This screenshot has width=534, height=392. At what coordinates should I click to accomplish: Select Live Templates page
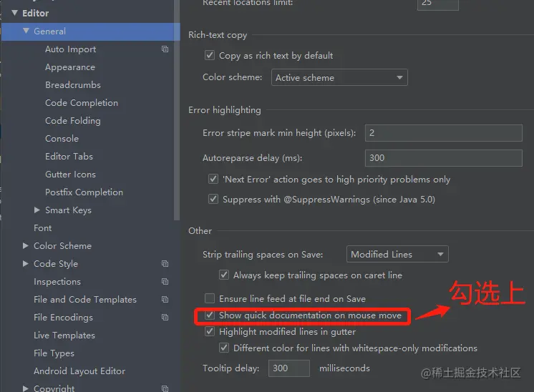pyautogui.click(x=64, y=335)
